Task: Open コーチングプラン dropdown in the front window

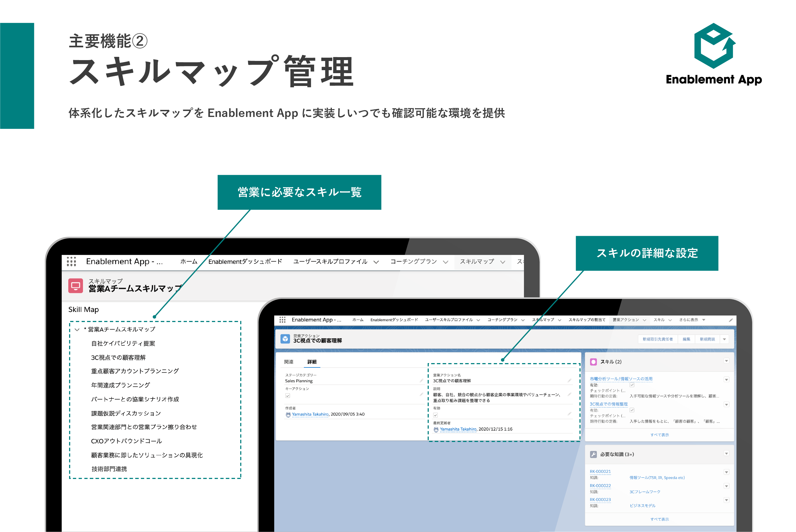Action: [523, 320]
